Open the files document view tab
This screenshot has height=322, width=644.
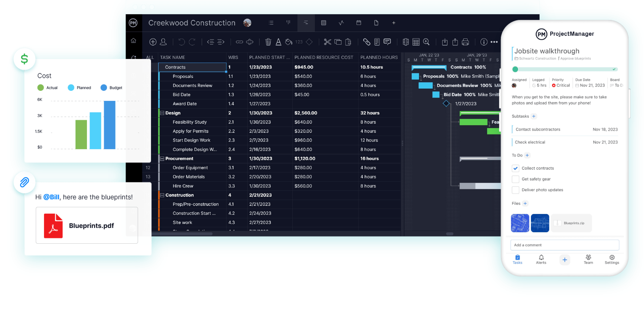[x=376, y=23]
